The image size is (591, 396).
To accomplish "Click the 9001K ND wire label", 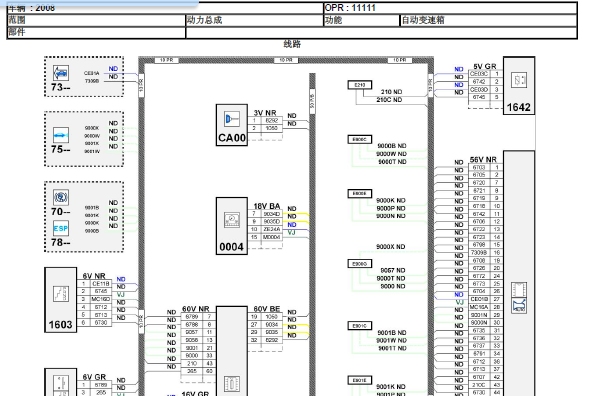I will click(x=391, y=387).
